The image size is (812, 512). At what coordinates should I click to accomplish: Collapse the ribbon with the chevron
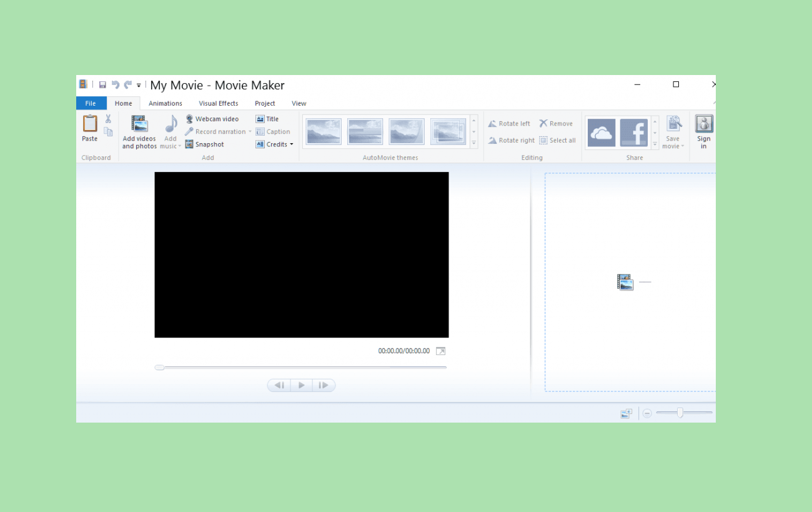pos(713,103)
